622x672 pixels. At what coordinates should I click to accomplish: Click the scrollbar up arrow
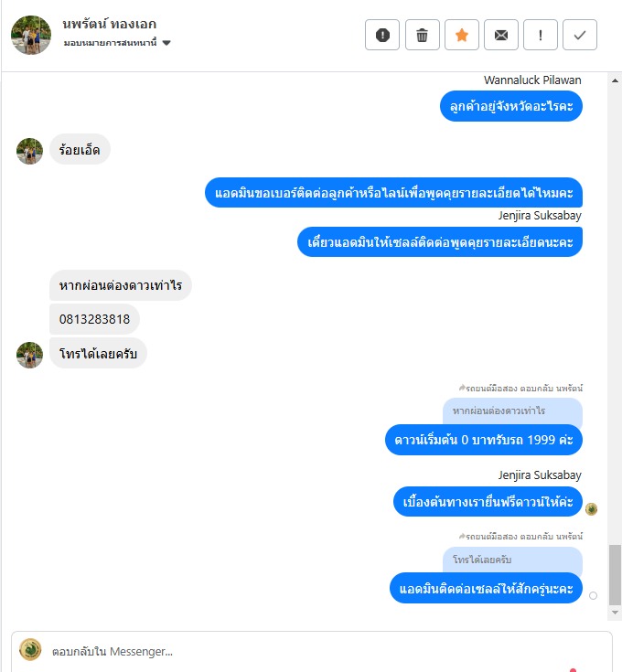coord(615,80)
